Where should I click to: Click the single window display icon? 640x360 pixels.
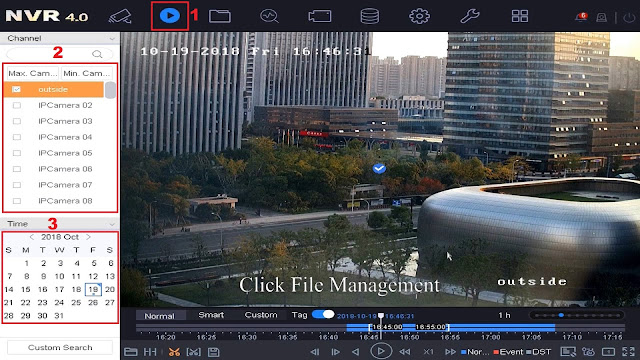608,352
